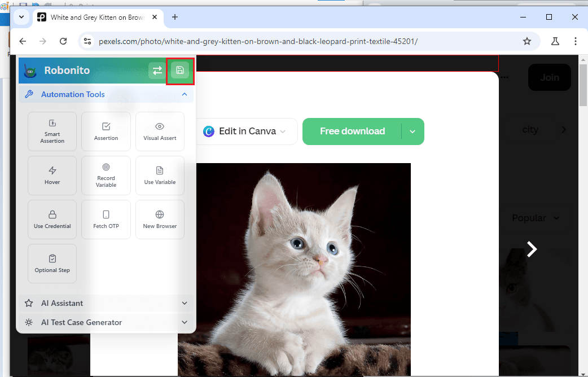The image size is (588, 377).
Task: Click the Free download button
Action: click(352, 131)
